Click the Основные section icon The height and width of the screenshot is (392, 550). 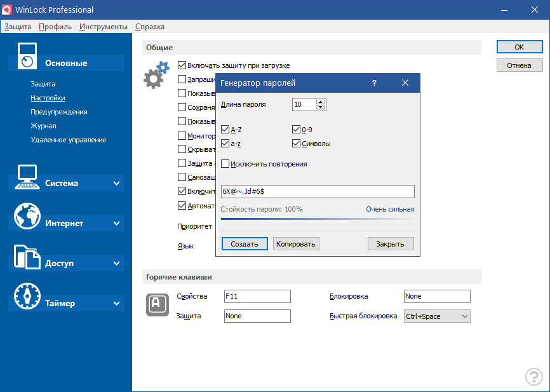click(x=26, y=56)
